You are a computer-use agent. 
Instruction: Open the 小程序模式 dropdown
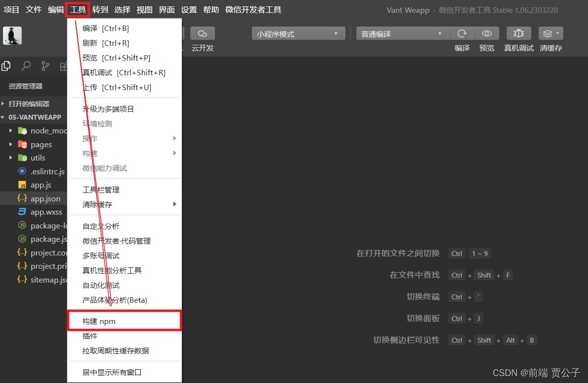point(298,33)
